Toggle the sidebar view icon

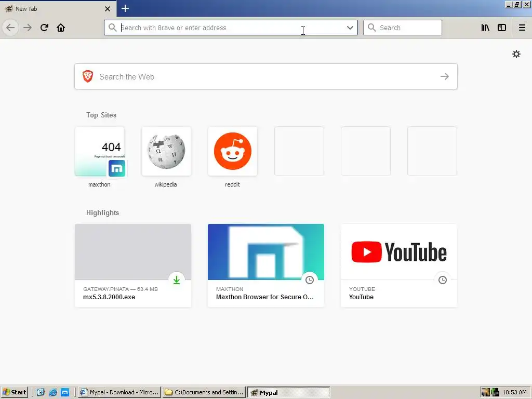click(502, 28)
